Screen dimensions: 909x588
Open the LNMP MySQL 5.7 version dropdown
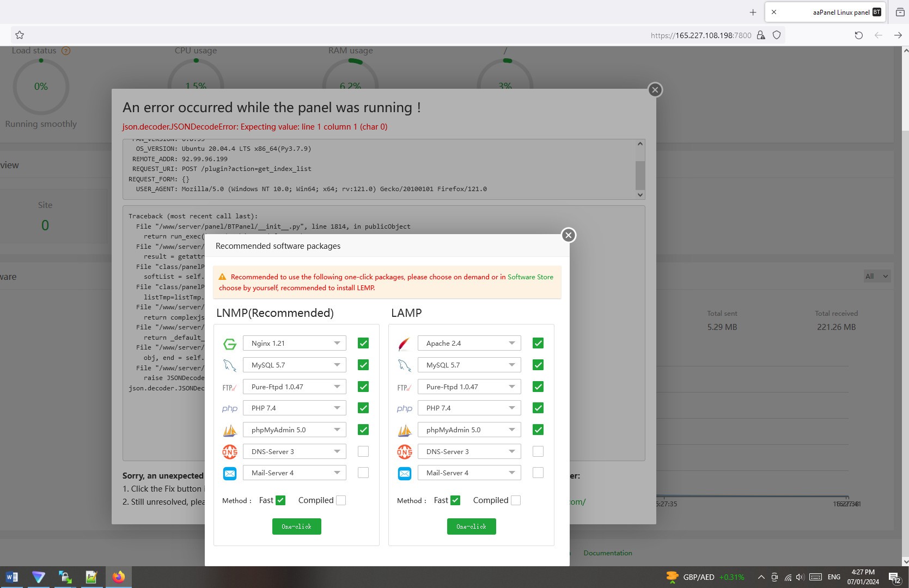tap(295, 365)
